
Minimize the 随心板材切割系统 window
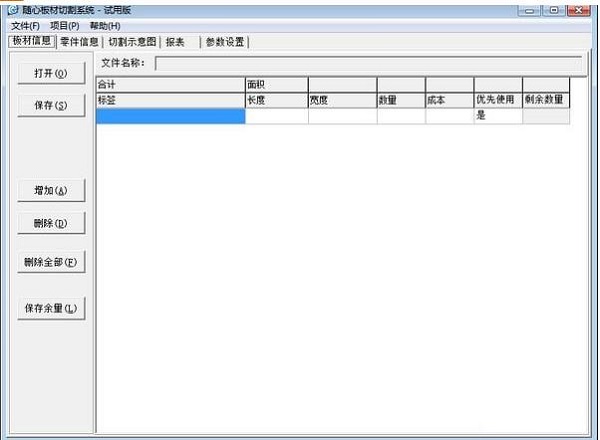[x=529, y=11]
